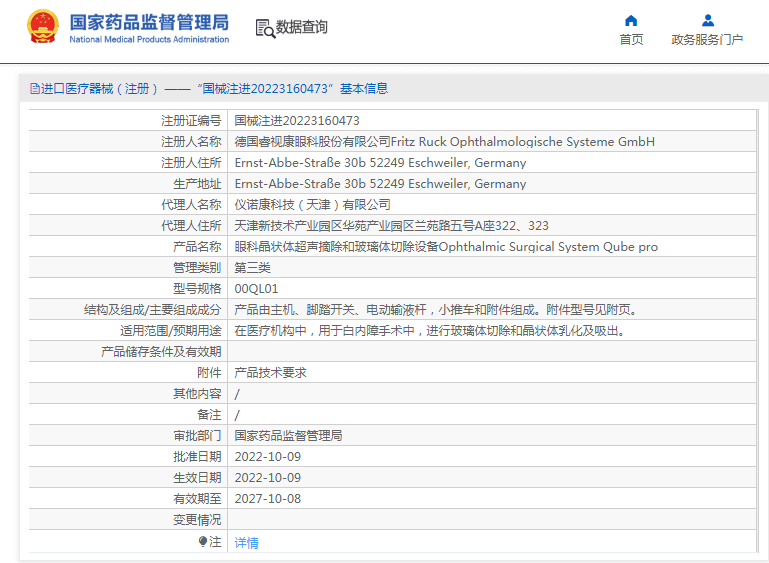Click agent address 天津新技术产业园区 value
Image resolution: width=769 pixels, height=563 pixels.
pyautogui.click(x=391, y=226)
